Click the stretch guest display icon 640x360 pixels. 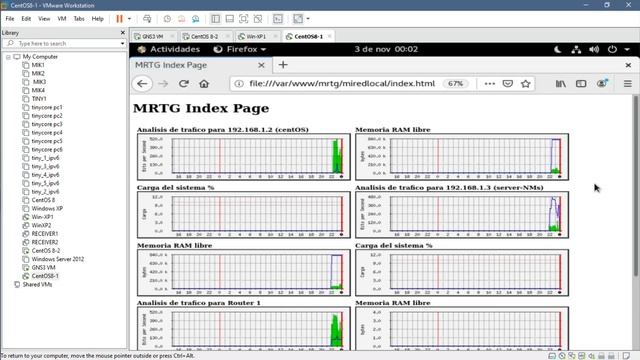tap(298, 19)
